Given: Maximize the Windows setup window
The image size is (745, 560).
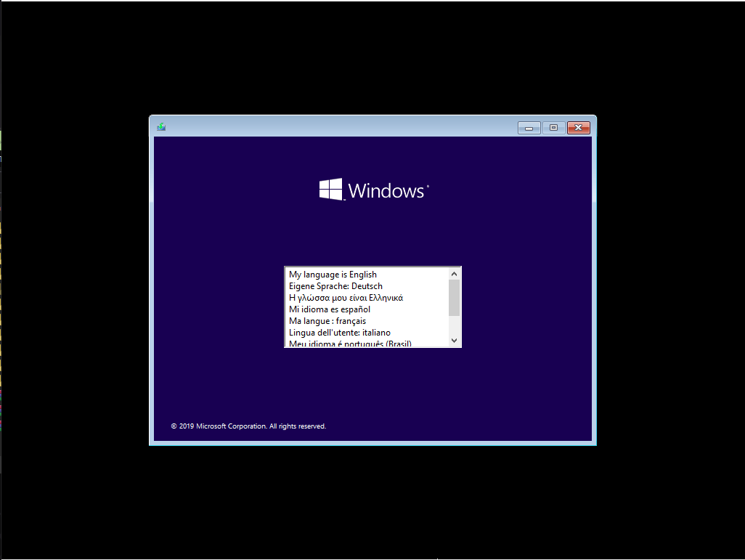Looking at the screenshot, I should pos(553,128).
